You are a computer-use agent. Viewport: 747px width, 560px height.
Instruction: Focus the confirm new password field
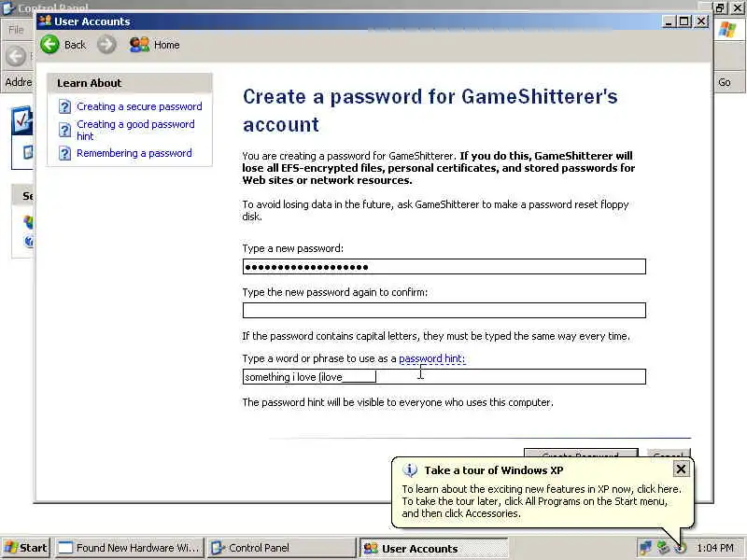pyautogui.click(x=444, y=311)
